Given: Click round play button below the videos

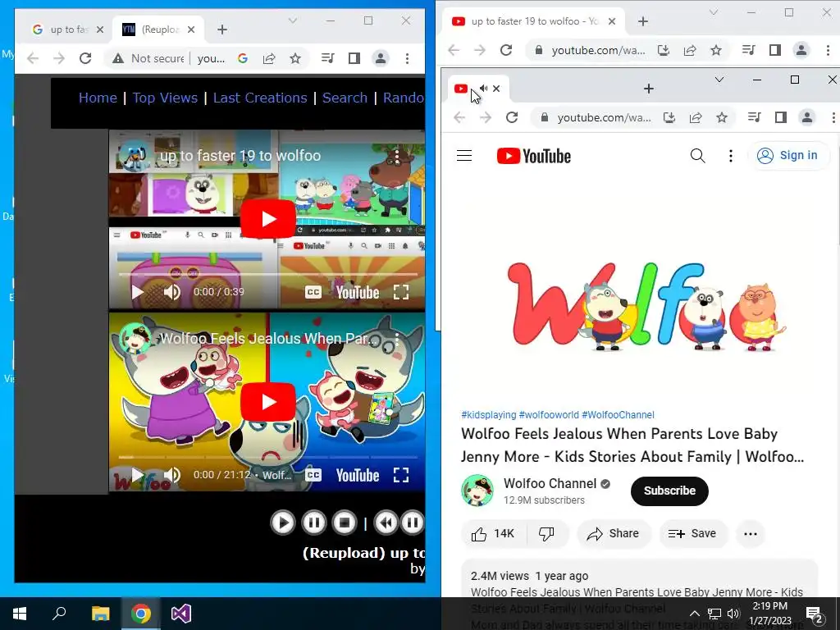Looking at the screenshot, I should pyautogui.click(x=283, y=523).
